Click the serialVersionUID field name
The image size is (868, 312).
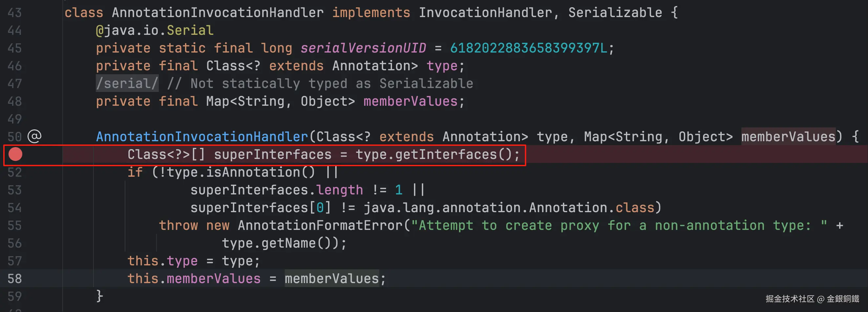point(363,48)
